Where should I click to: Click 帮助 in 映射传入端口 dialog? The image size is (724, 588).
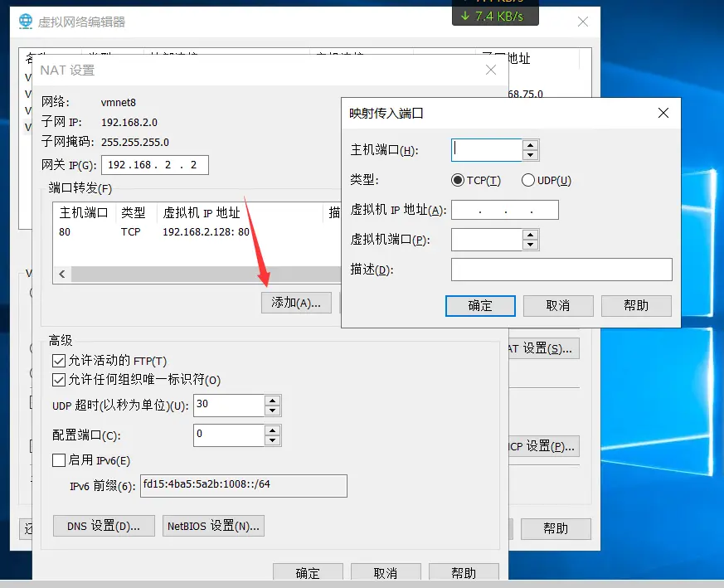coord(636,306)
